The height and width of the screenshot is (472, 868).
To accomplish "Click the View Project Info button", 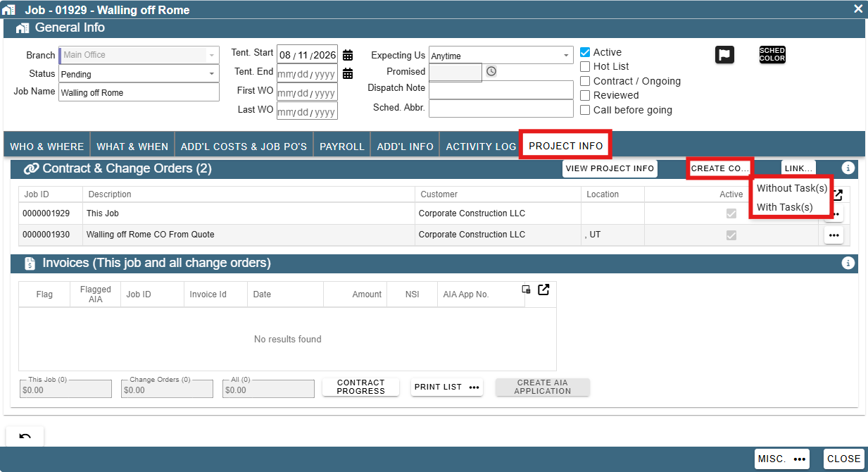I will pyautogui.click(x=610, y=168).
